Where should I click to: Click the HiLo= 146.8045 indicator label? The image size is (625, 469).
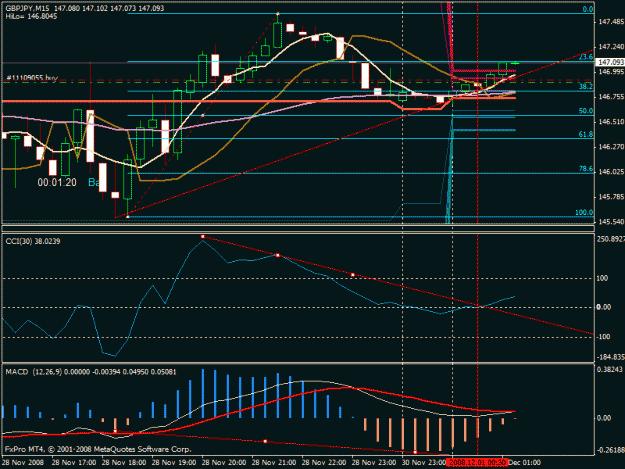click(31, 16)
